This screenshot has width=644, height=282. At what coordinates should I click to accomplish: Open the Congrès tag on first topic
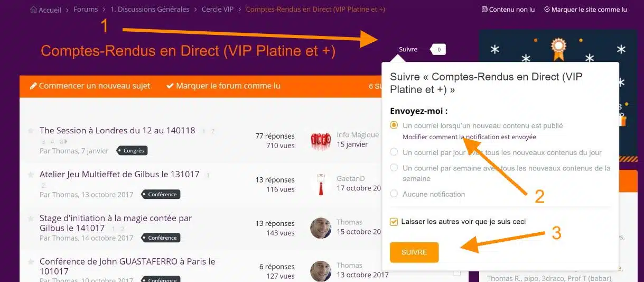133,151
